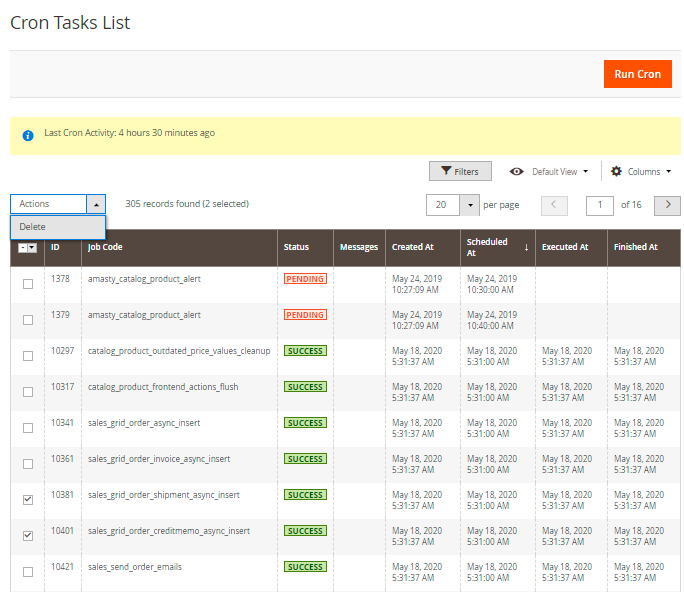The height and width of the screenshot is (599, 684).
Task: Select checkbox for sales_send_order_emails row
Action: click(x=28, y=571)
